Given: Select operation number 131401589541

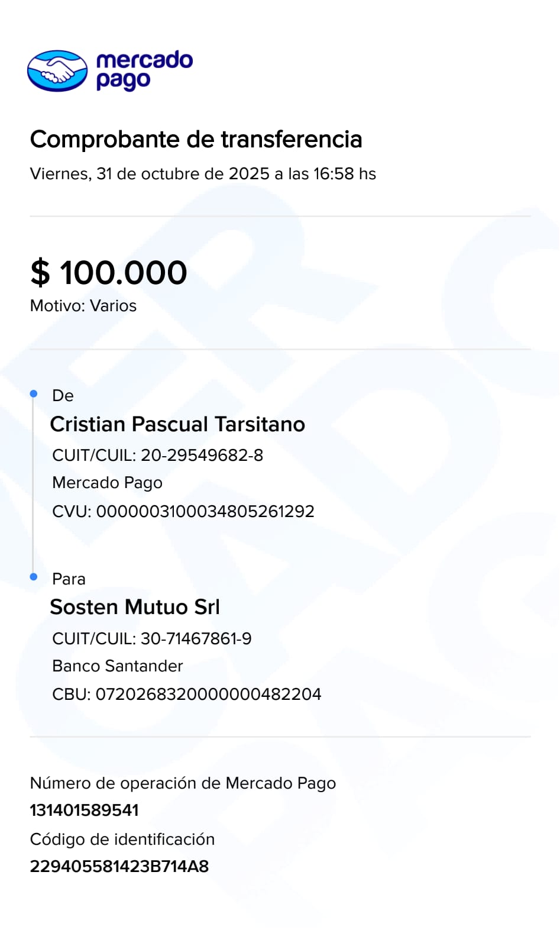Looking at the screenshot, I should point(84,810).
